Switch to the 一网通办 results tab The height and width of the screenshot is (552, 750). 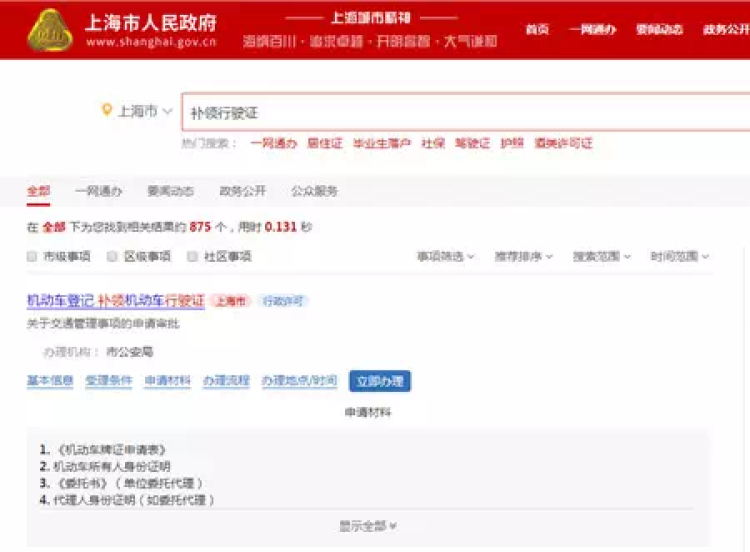coord(99,191)
